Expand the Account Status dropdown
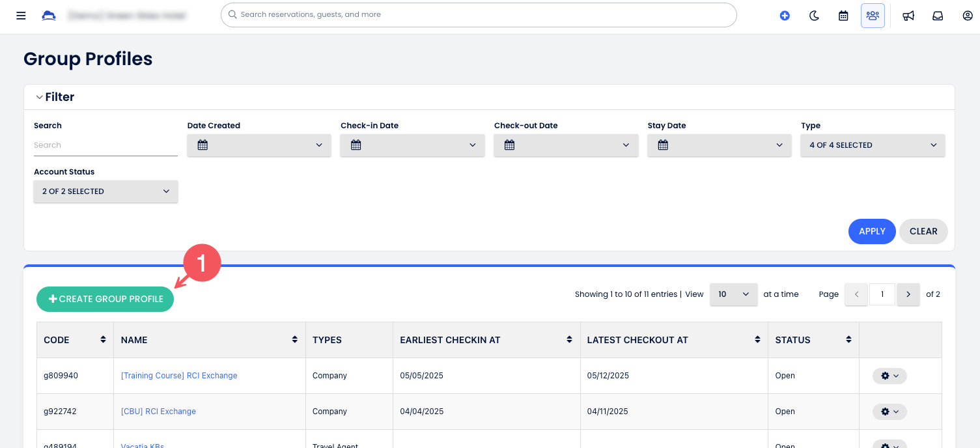The height and width of the screenshot is (448, 980). 105,191
